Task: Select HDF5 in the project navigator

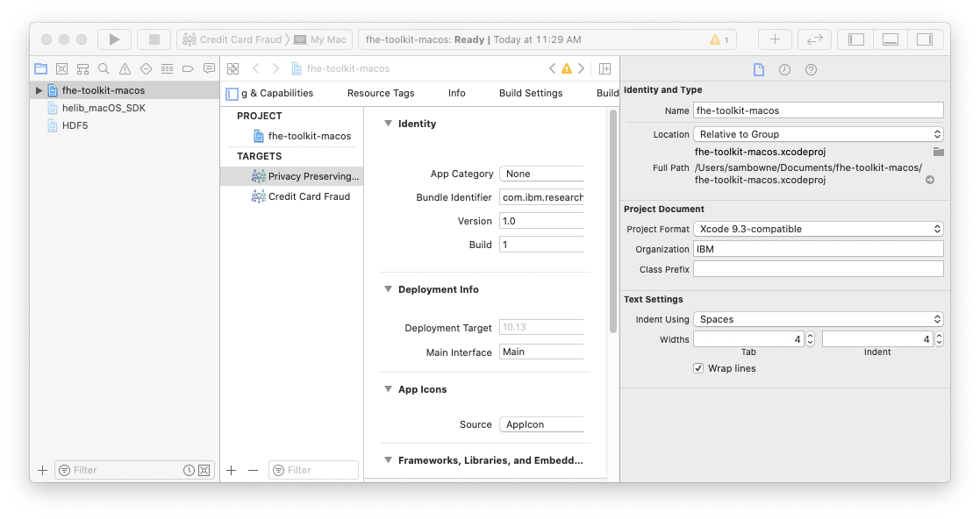Action: (x=75, y=125)
